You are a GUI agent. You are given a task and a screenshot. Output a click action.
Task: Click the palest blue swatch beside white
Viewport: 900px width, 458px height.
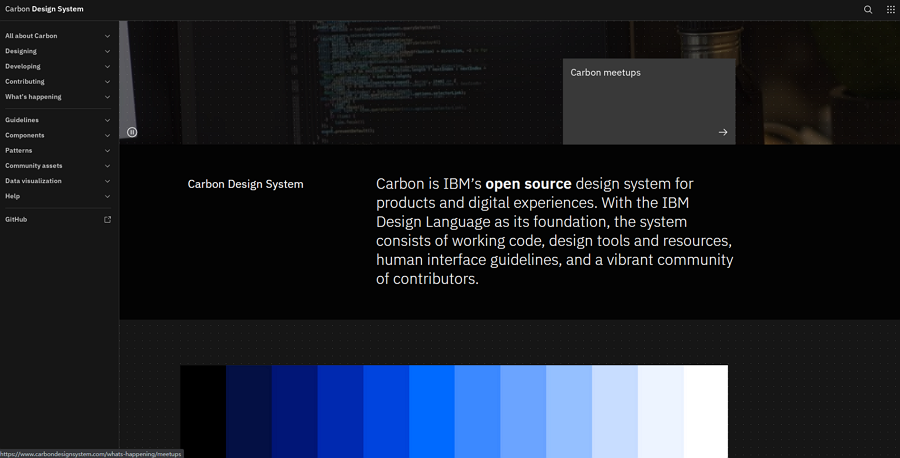[661, 412]
